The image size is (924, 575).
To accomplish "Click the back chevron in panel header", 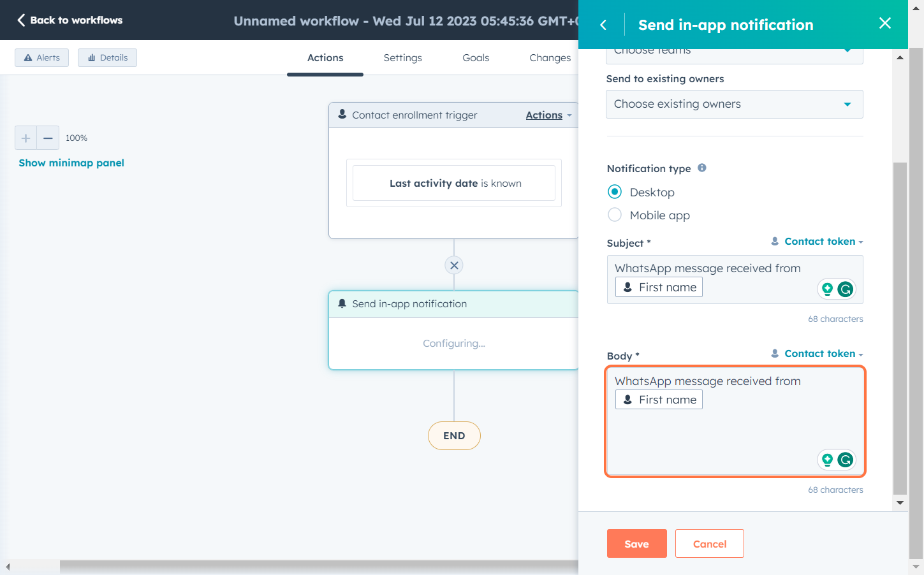I will click(x=603, y=25).
